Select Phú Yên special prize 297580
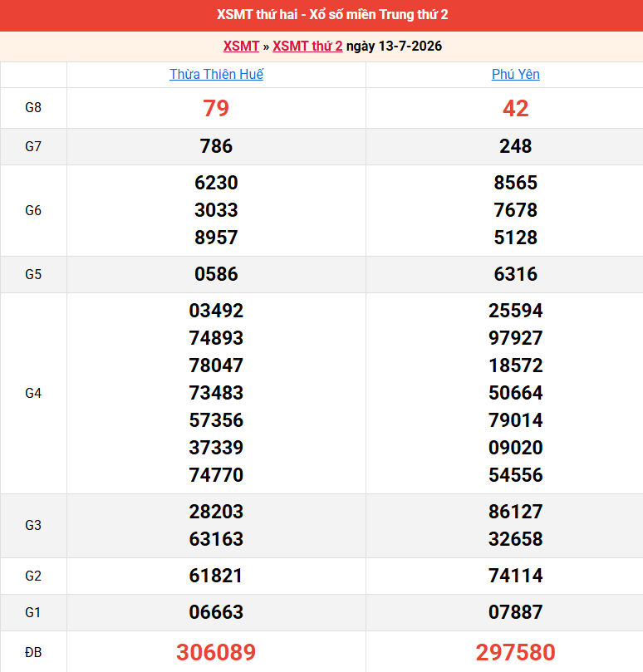The image size is (643, 672). pyautogui.click(x=515, y=652)
